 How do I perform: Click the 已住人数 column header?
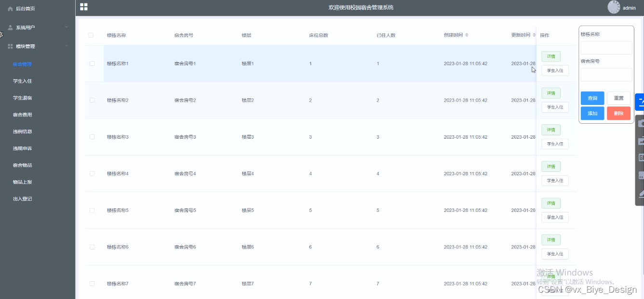click(386, 35)
